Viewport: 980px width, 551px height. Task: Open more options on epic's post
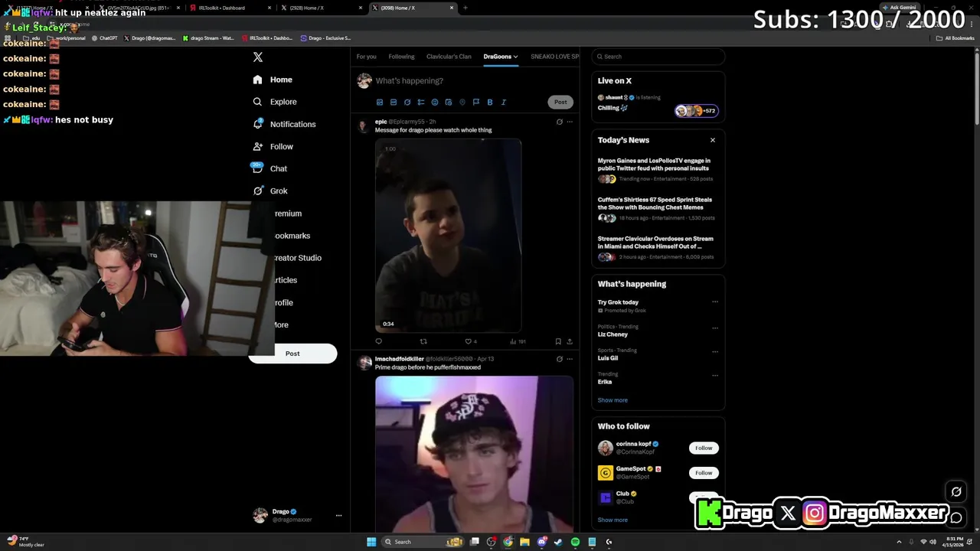coord(570,122)
